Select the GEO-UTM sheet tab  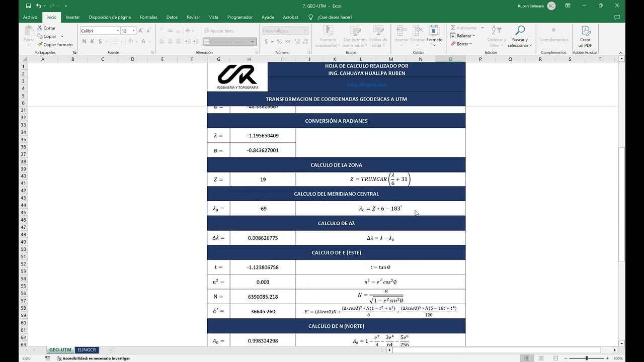click(x=60, y=350)
